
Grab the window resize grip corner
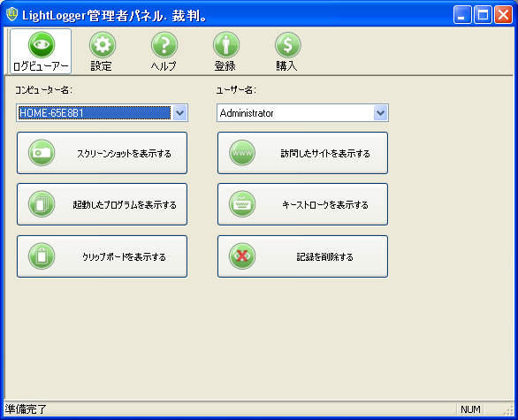click(x=509, y=410)
